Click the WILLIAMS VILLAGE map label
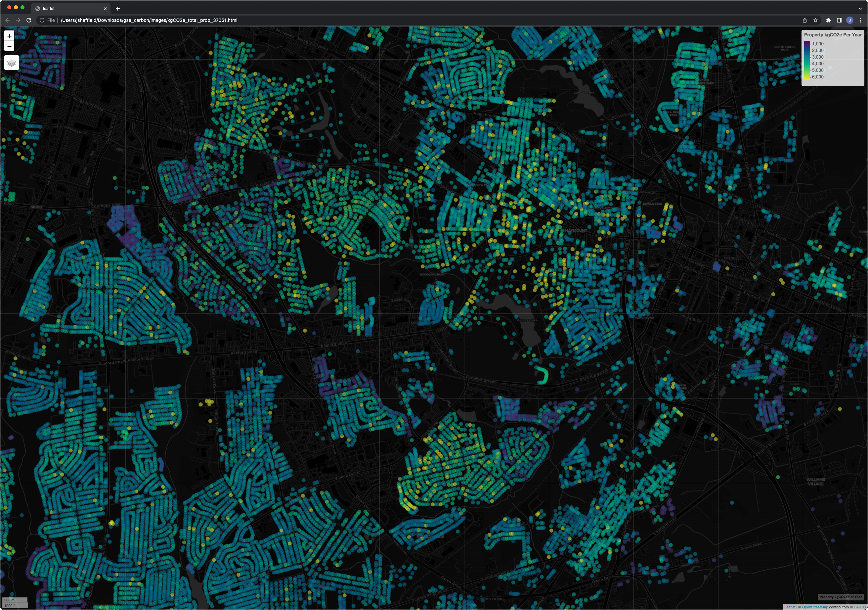The image size is (868, 610). (x=815, y=482)
